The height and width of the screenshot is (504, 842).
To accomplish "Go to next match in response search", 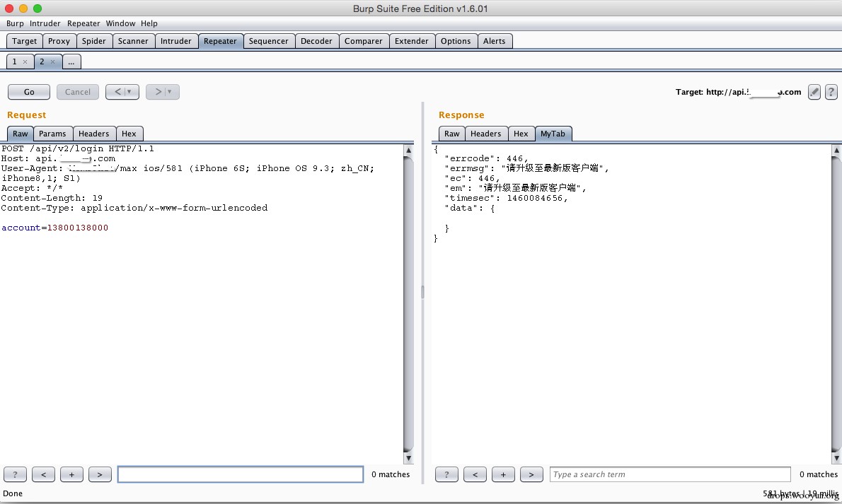I will pyautogui.click(x=531, y=474).
